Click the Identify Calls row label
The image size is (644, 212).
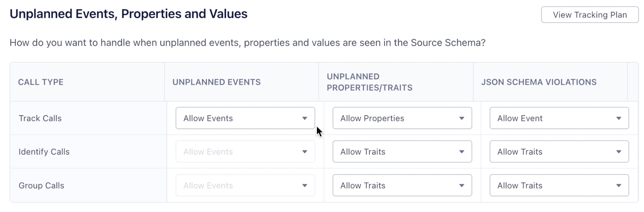coord(44,152)
